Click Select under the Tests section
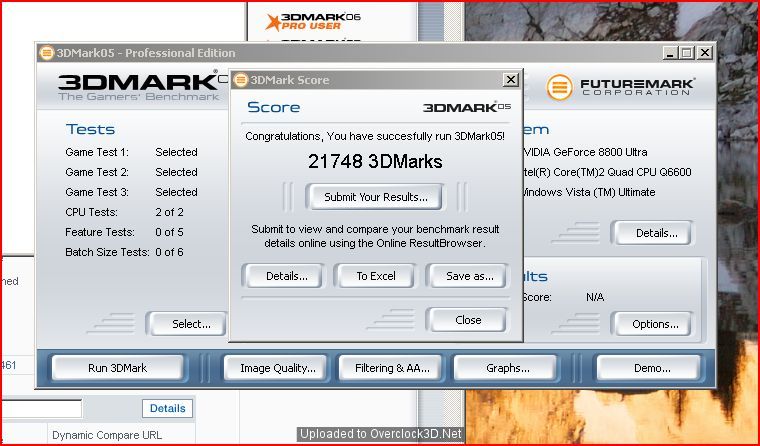 [x=187, y=324]
